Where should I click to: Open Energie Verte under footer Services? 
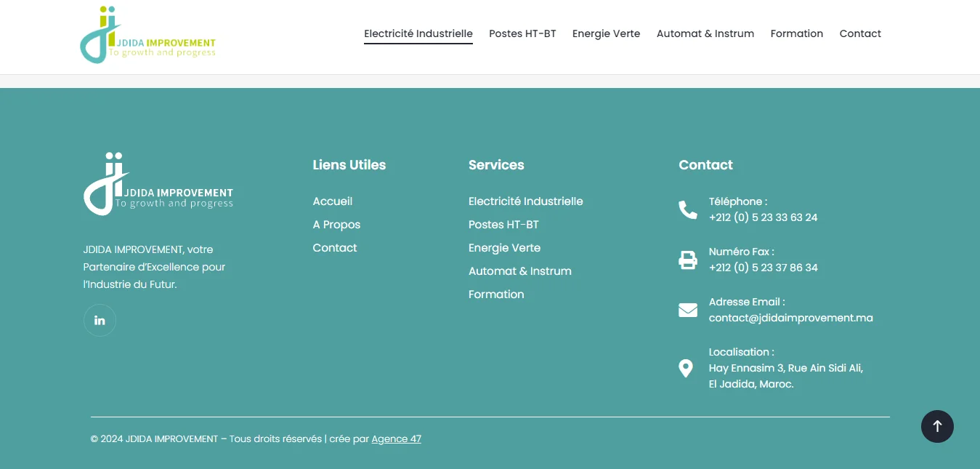pyautogui.click(x=504, y=248)
